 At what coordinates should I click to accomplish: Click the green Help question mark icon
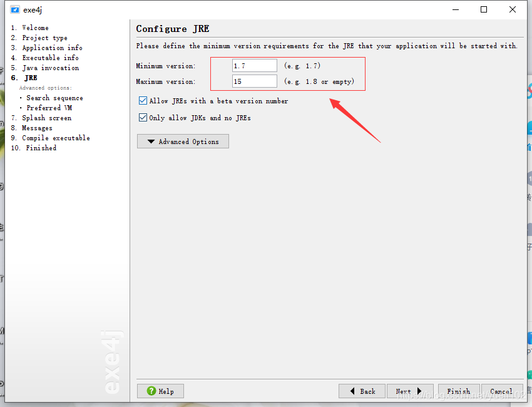click(x=151, y=391)
